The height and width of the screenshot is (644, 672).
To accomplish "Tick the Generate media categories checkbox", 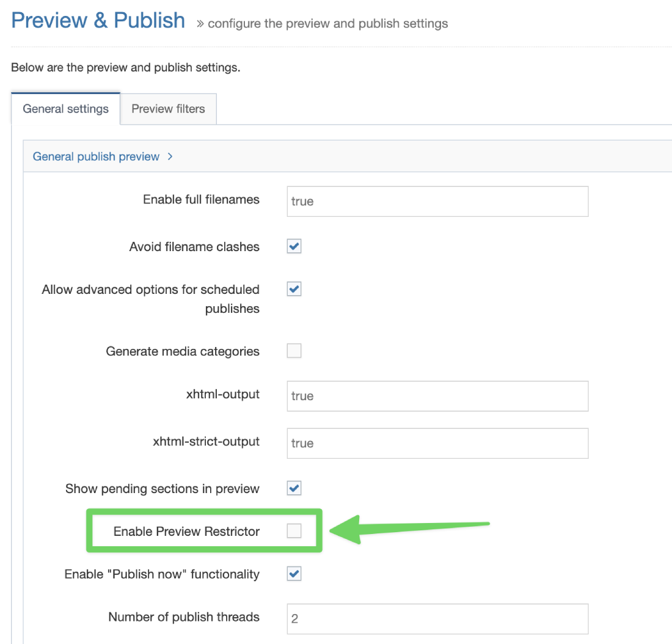I will pyautogui.click(x=294, y=351).
